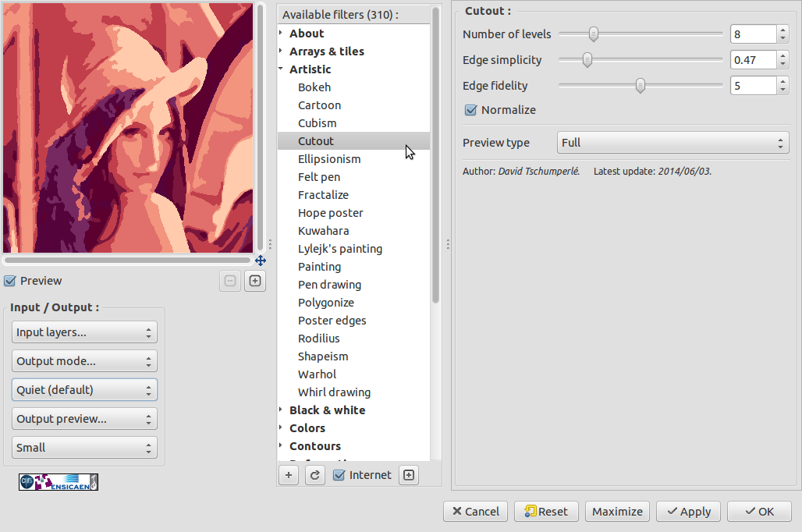Select the Rodilius filter

(318, 339)
